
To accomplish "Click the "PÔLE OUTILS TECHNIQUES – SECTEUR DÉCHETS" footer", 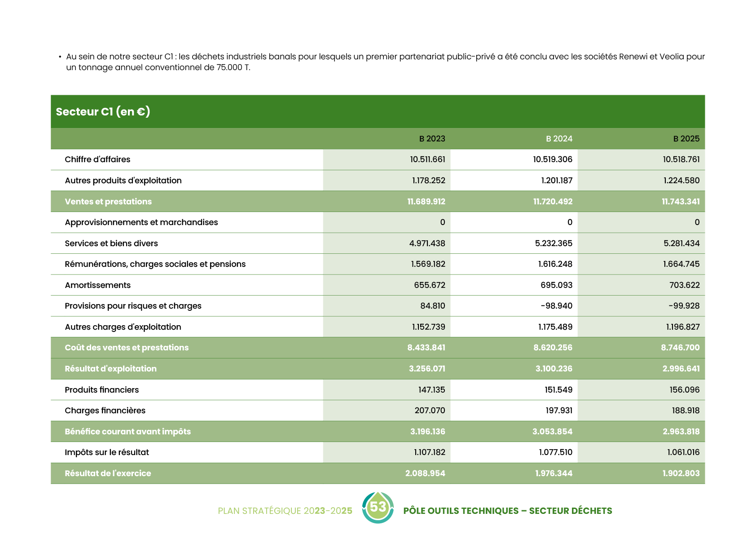I will (x=507, y=511).
